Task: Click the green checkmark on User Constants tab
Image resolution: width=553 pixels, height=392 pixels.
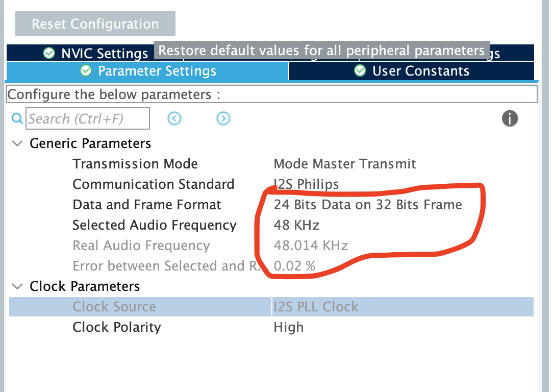Action: [360, 71]
